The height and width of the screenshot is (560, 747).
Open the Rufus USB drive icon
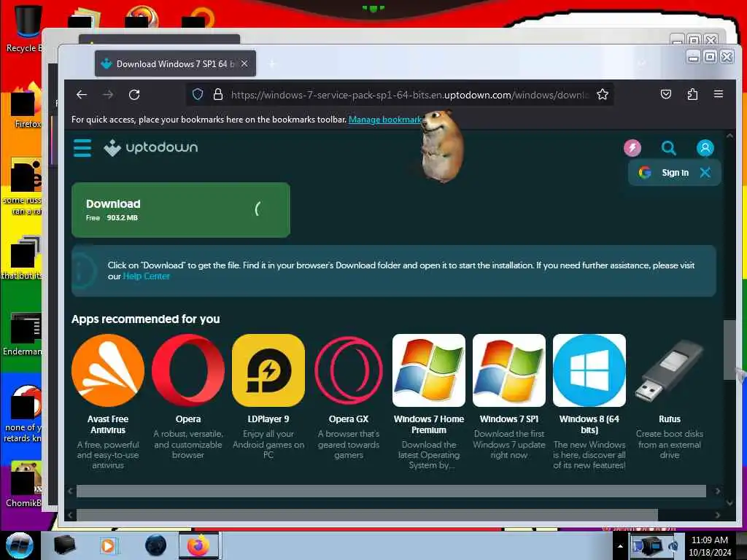click(670, 370)
